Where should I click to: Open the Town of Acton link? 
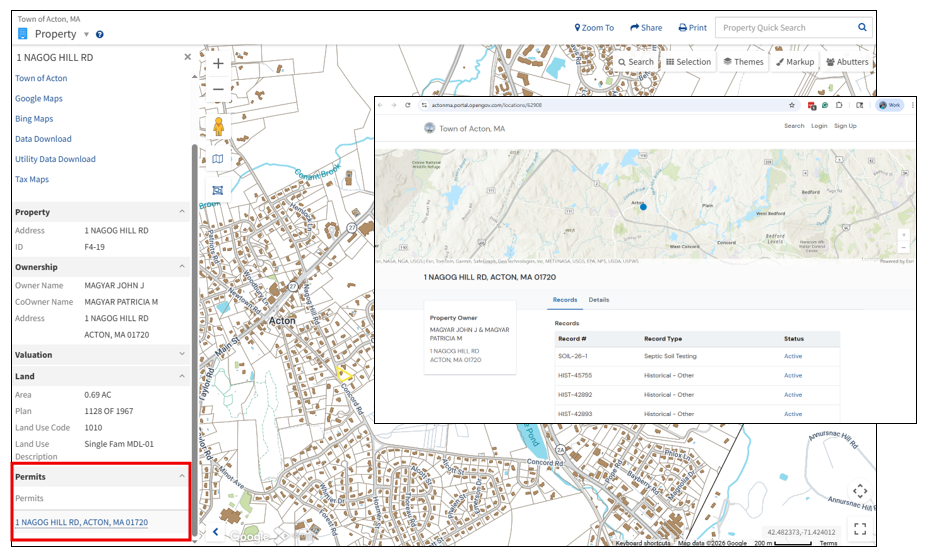[41, 78]
